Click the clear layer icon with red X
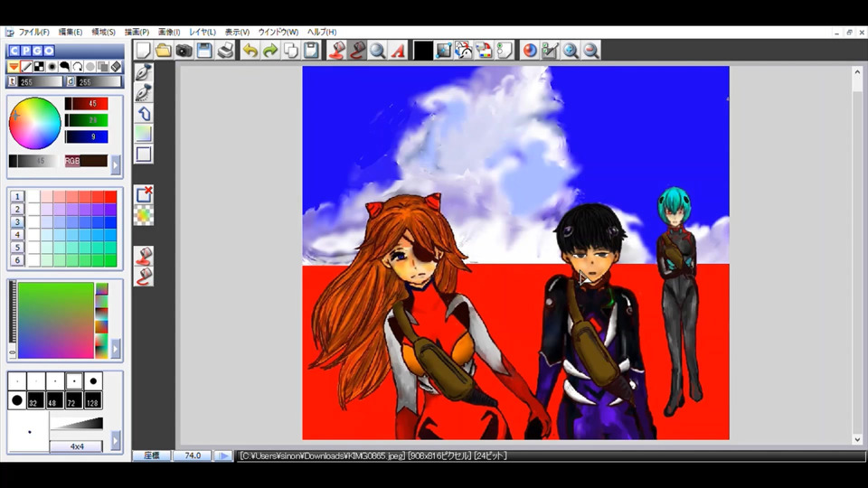This screenshot has width=868, height=488. (x=144, y=194)
